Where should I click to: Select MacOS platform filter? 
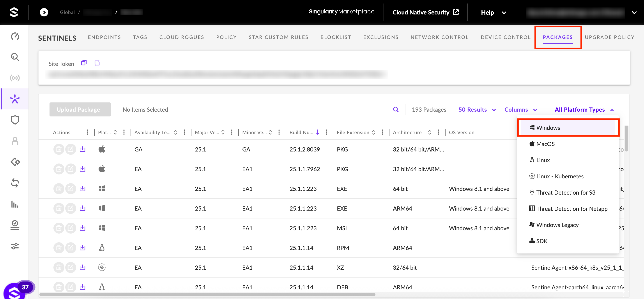pyautogui.click(x=568, y=144)
